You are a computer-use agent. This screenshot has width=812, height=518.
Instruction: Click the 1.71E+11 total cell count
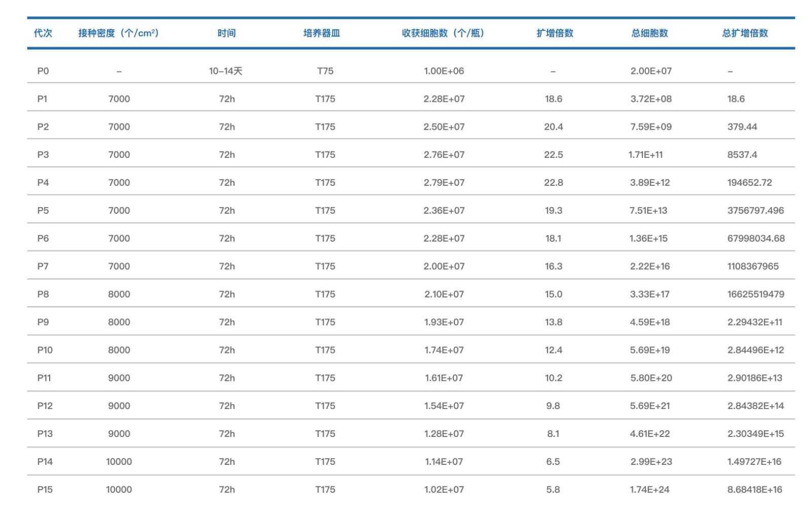[x=645, y=155]
